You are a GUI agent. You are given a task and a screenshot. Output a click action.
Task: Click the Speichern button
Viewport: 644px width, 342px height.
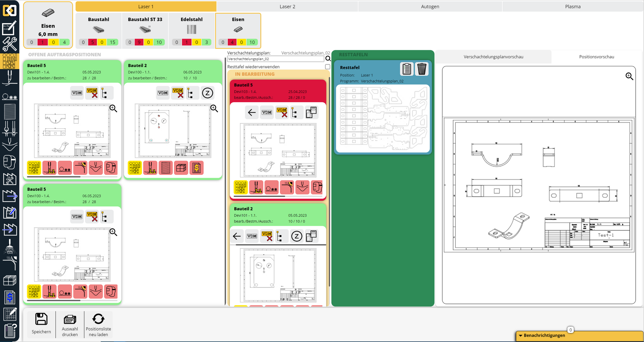coord(41,324)
